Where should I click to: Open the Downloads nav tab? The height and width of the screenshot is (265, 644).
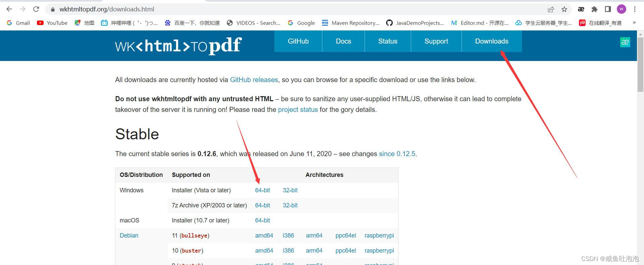click(492, 41)
